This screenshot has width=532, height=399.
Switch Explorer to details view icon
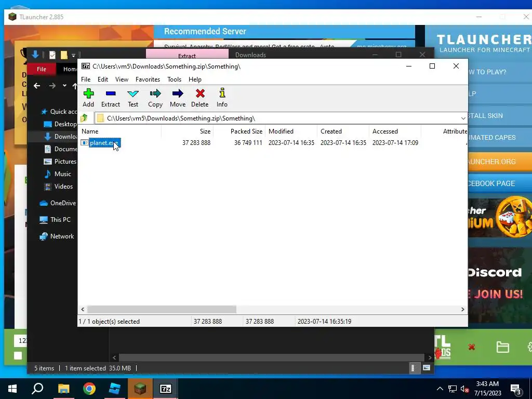413,368
